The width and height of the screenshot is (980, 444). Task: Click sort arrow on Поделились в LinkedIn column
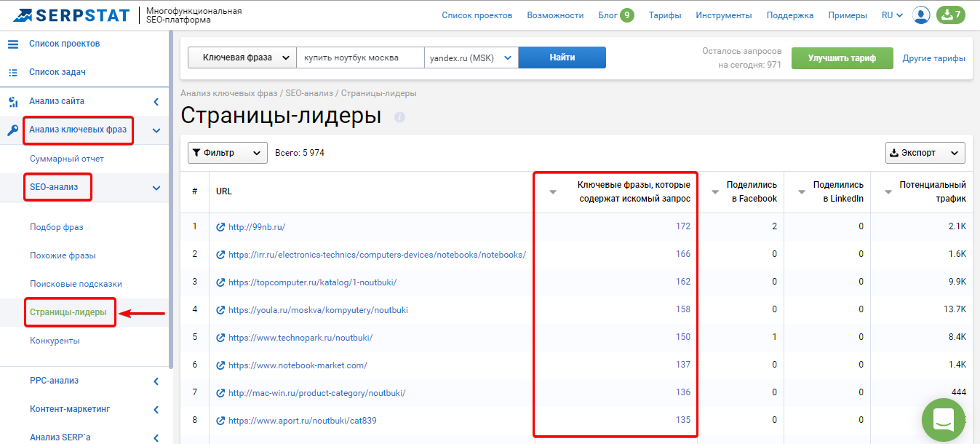[802, 192]
